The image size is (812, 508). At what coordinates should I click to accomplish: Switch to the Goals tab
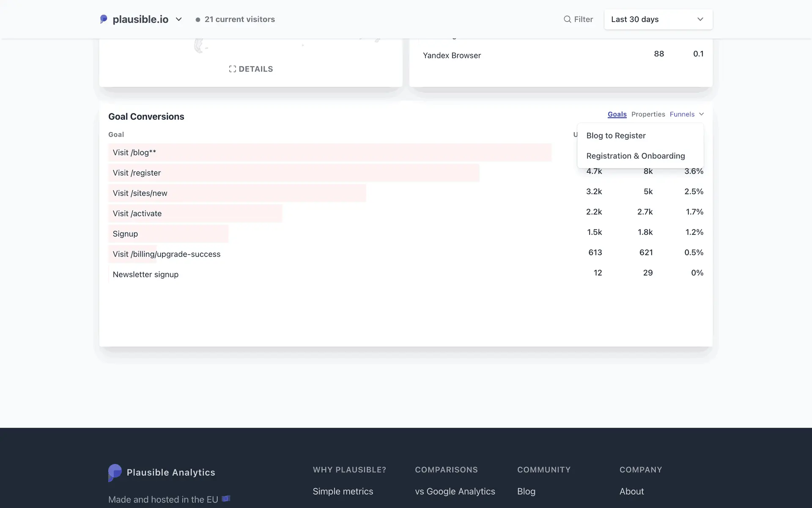pos(617,114)
